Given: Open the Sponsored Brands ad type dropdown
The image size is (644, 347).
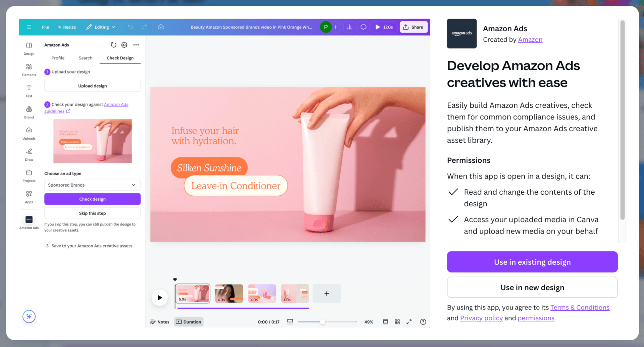Looking at the screenshot, I should tap(93, 185).
